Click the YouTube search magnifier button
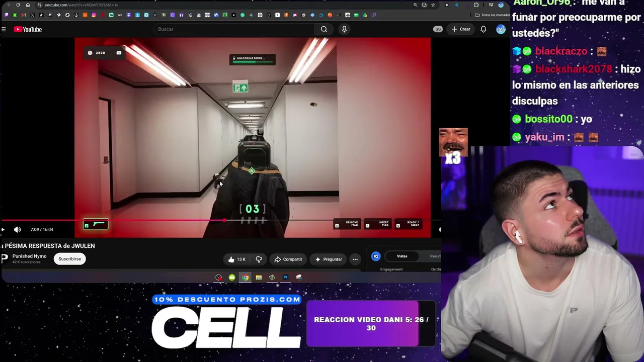The height and width of the screenshot is (362, 644). 324,29
